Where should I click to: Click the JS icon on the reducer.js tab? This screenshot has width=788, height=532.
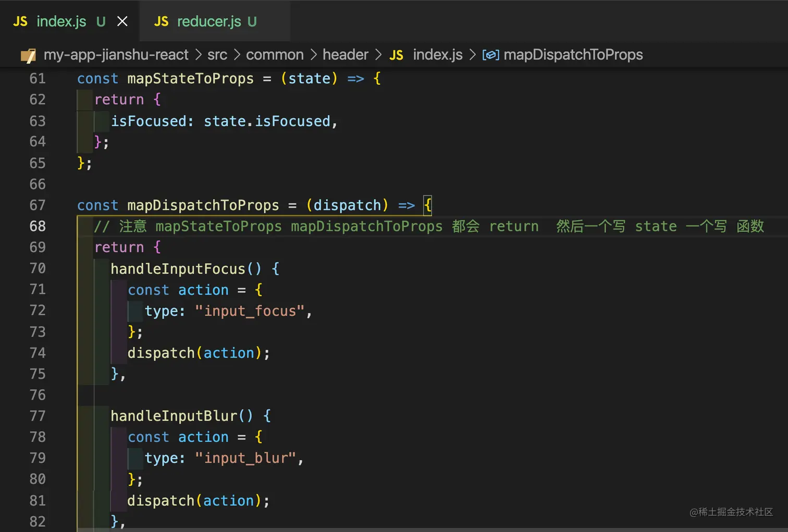click(161, 21)
